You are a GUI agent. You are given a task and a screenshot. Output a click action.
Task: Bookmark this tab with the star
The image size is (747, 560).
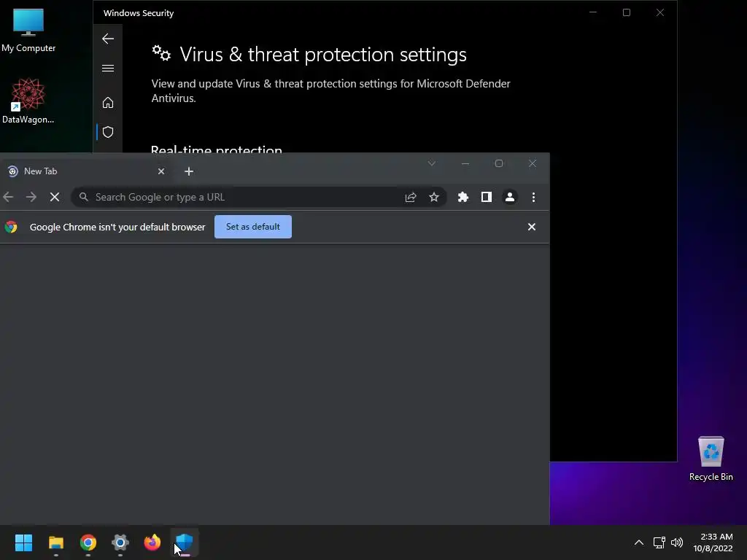coord(434,197)
